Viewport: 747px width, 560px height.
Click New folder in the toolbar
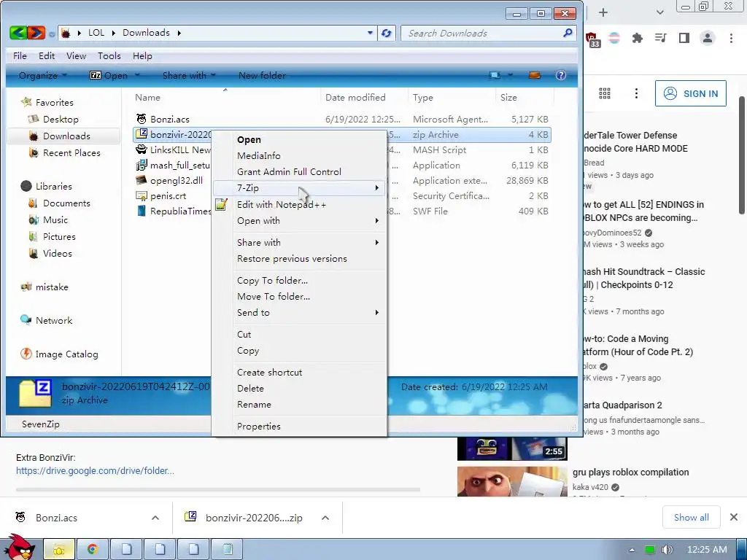point(262,75)
